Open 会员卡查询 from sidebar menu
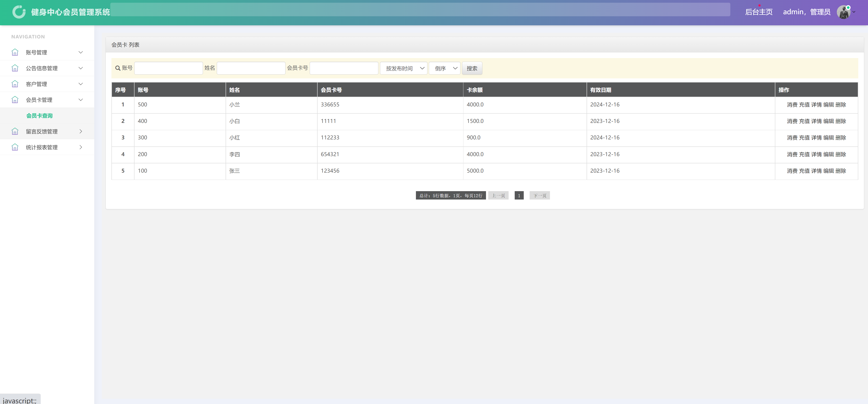The width and height of the screenshot is (868, 404). (39, 115)
